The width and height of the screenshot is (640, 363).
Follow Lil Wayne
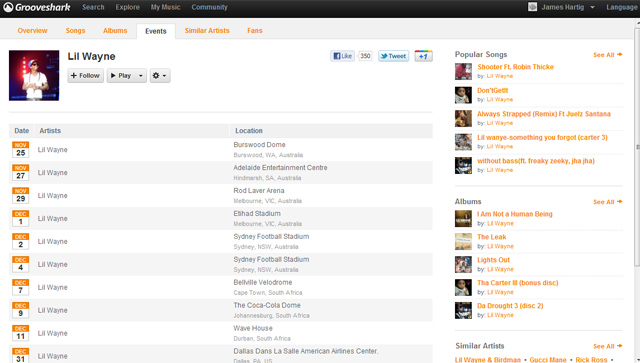click(86, 76)
